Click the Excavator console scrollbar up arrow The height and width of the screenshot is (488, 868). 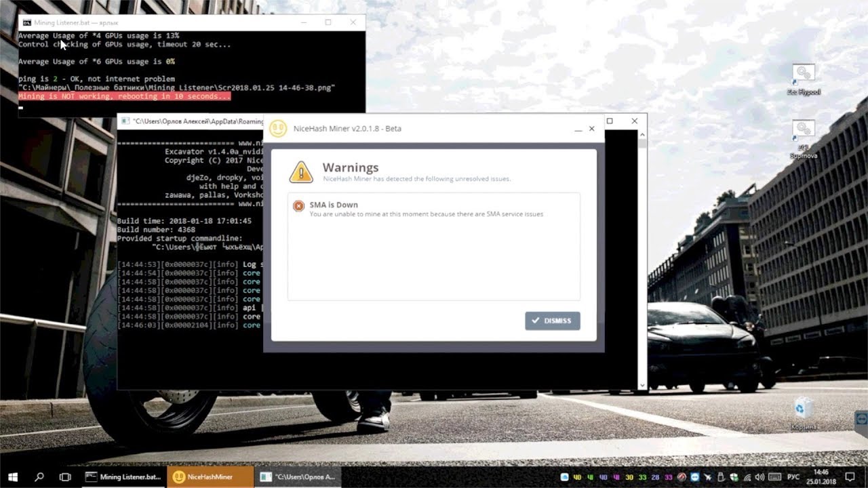(642, 134)
